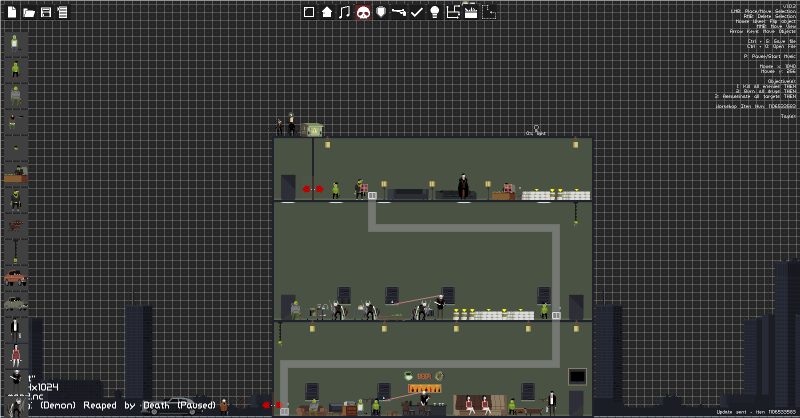
Task: Select the couch with seated women
Action: (x=480, y=404)
